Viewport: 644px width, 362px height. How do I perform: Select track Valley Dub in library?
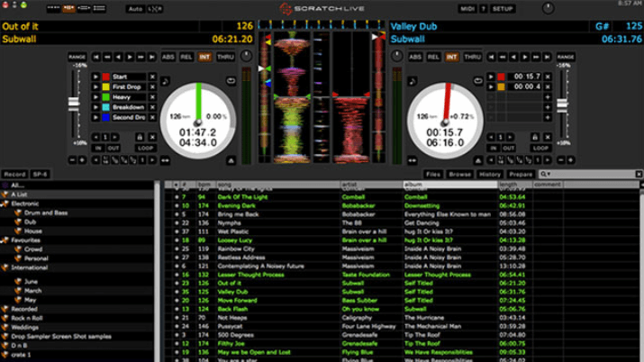pos(232,292)
